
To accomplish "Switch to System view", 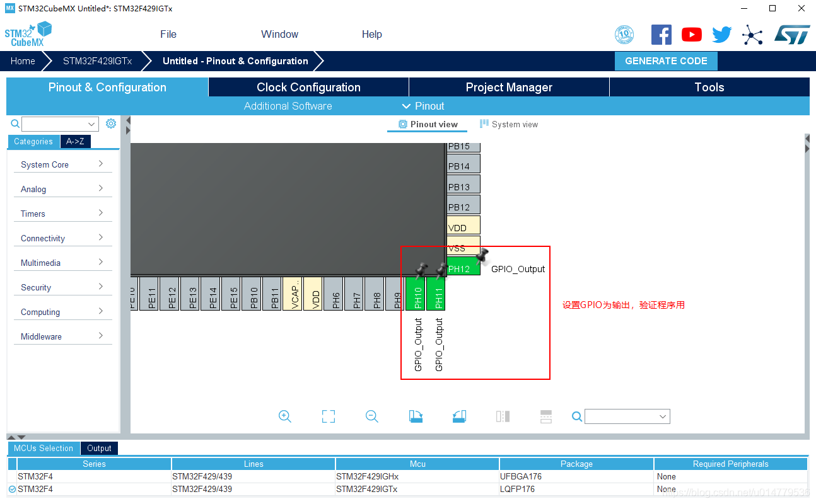I will (x=509, y=124).
